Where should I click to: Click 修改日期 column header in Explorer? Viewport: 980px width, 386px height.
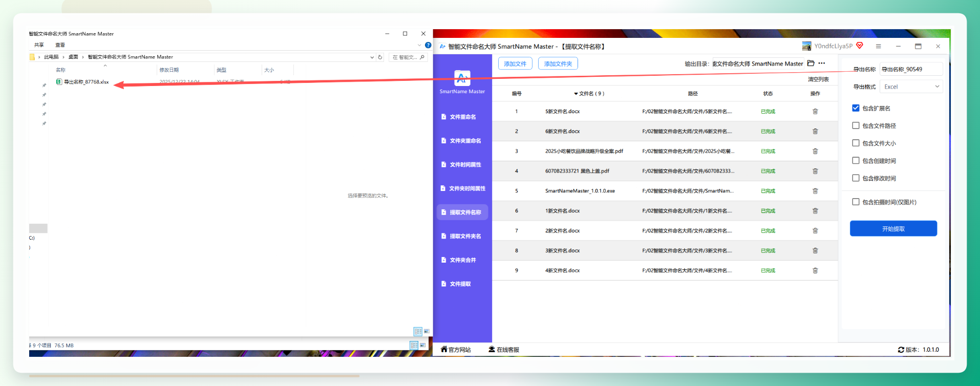point(169,70)
